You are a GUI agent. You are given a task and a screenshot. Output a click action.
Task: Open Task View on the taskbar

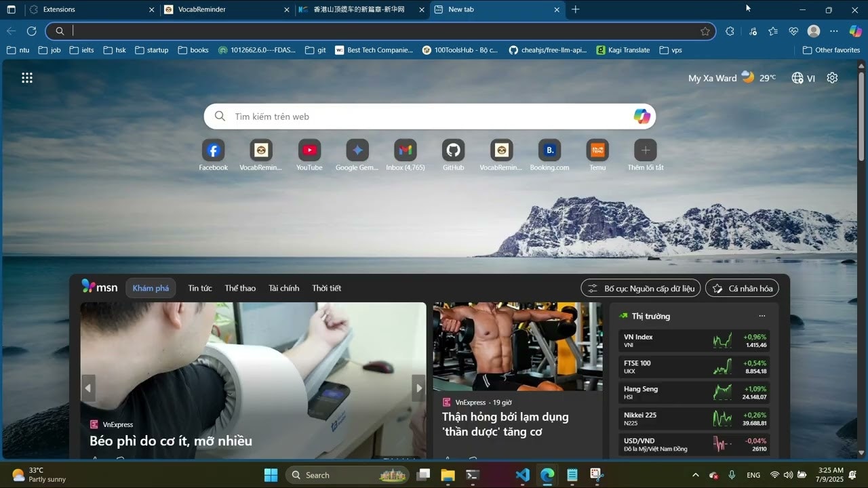click(x=423, y=475)
